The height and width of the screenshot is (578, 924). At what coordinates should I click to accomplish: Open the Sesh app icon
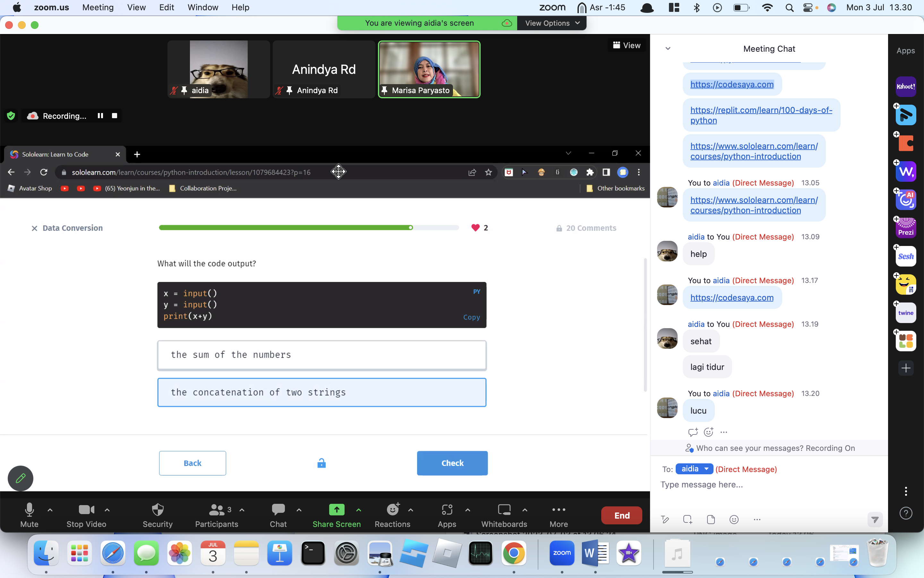pyautogui.click(x=906, y=256)
